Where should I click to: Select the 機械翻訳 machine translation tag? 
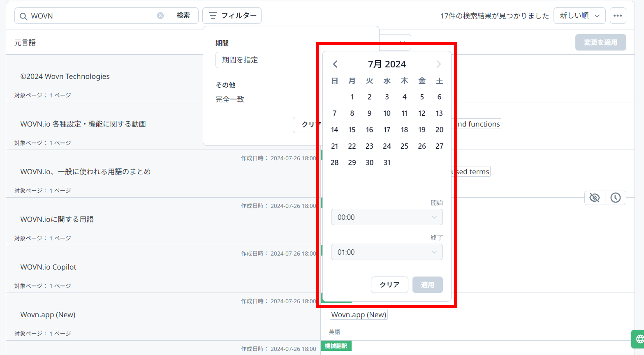[336, 346]
